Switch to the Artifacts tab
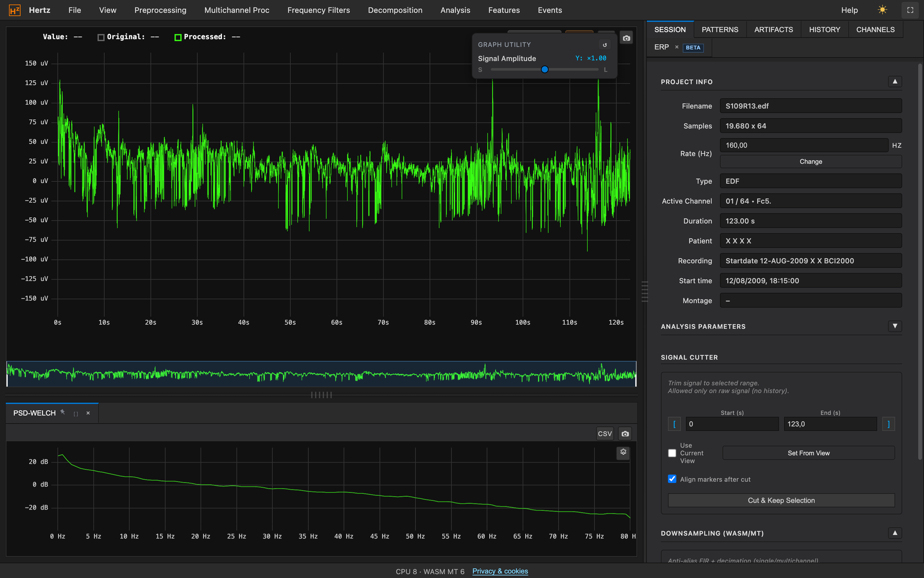Viewport: 924px width, 578px height. [x=774, y=30]
